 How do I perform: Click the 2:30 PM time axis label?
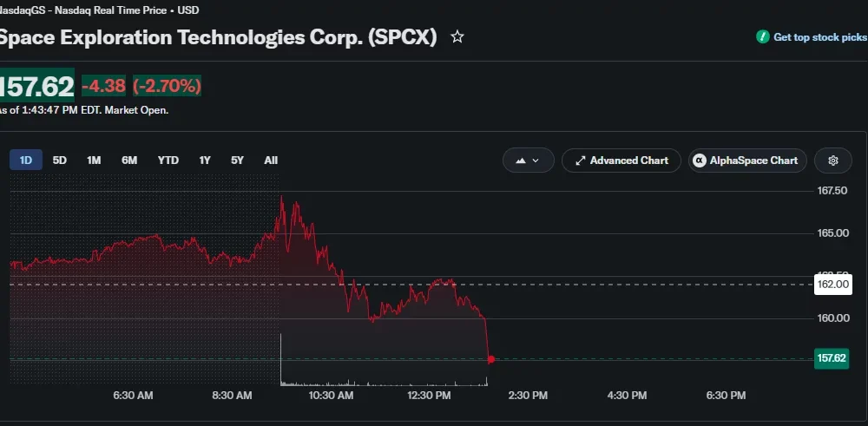528,396
